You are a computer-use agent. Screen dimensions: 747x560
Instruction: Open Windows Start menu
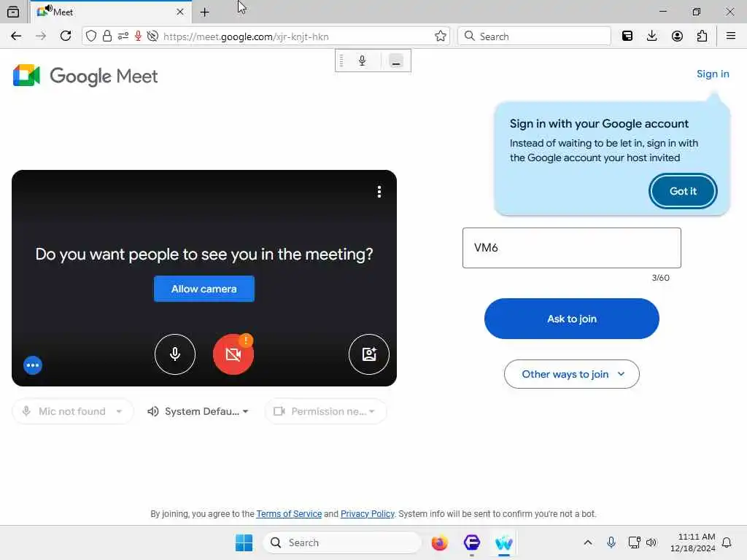point(244,542)
